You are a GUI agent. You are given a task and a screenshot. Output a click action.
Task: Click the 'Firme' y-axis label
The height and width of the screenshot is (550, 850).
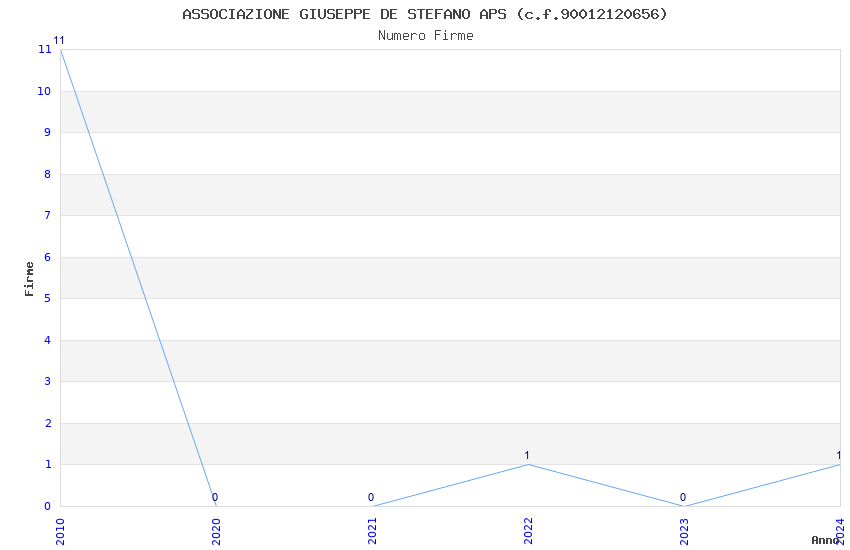click(x=29, y=279)
